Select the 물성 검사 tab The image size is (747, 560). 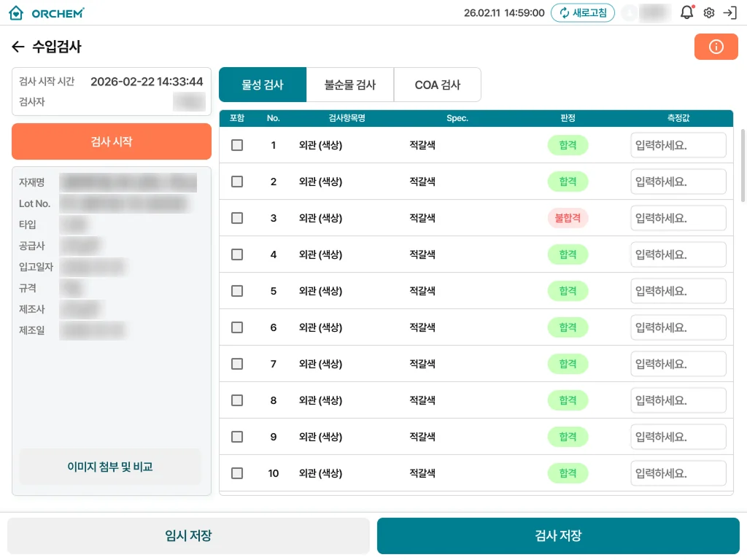[263, 85]
